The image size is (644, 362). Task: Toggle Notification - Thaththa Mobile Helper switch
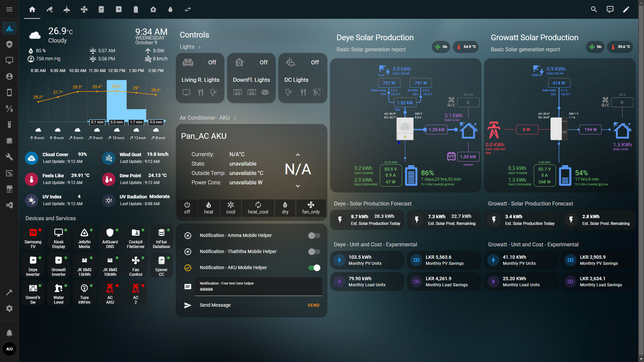tap(314, 252)
